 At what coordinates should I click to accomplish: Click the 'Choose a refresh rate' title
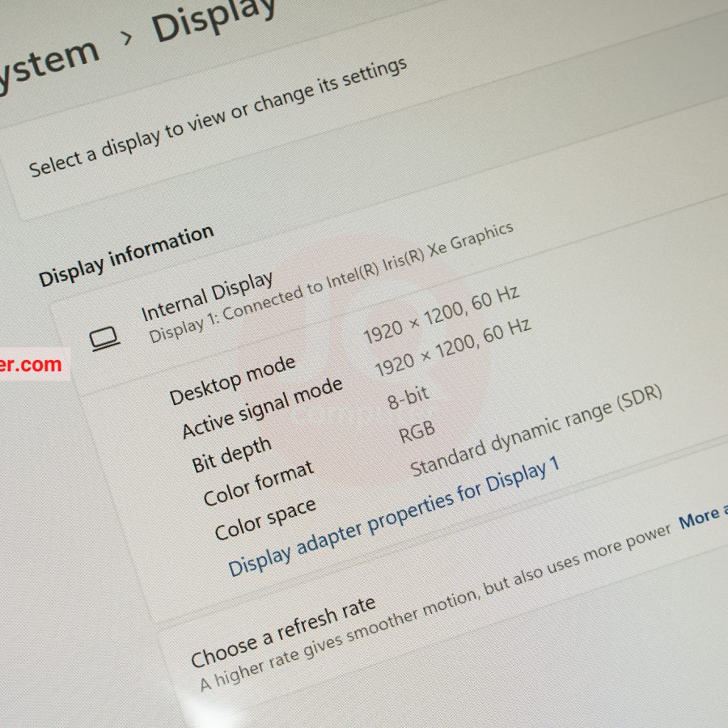[283, 632]
